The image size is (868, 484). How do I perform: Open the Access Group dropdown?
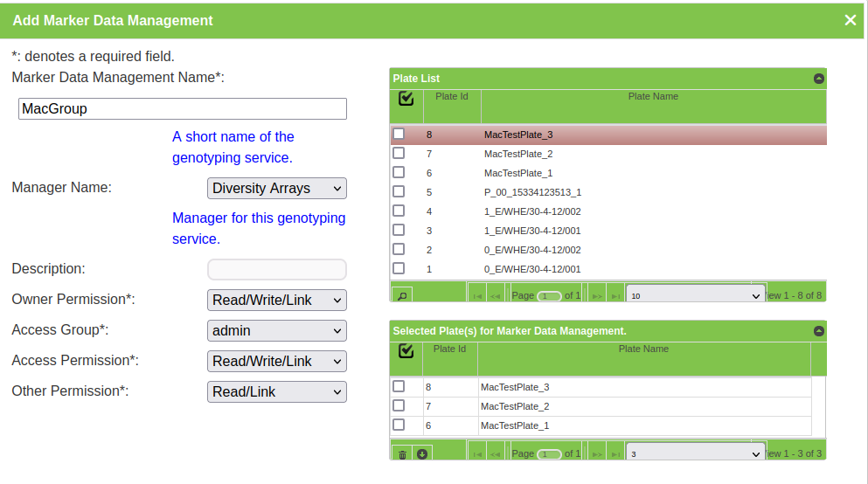click(276, 331)
